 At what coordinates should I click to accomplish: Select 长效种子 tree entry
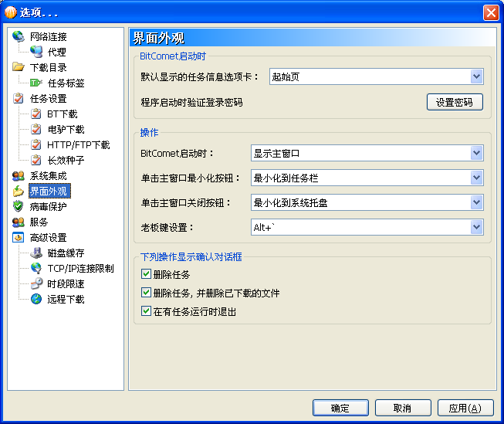[66, 160]
